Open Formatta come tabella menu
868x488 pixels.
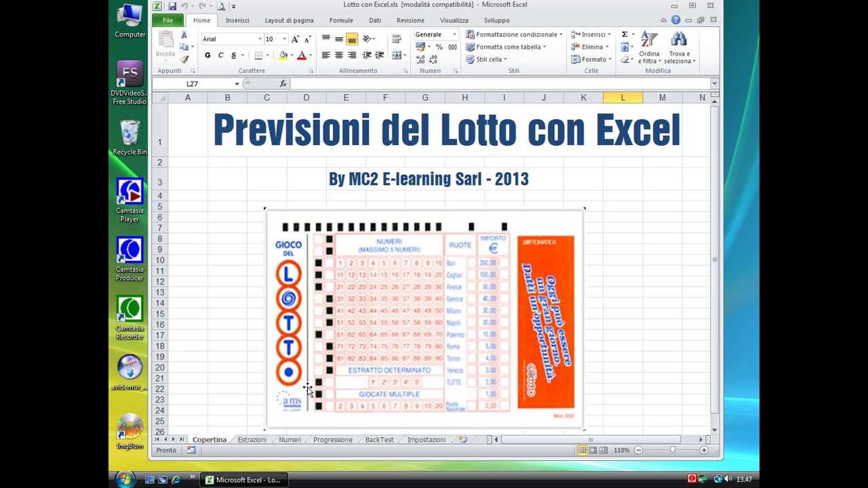[x=506, y=47]
